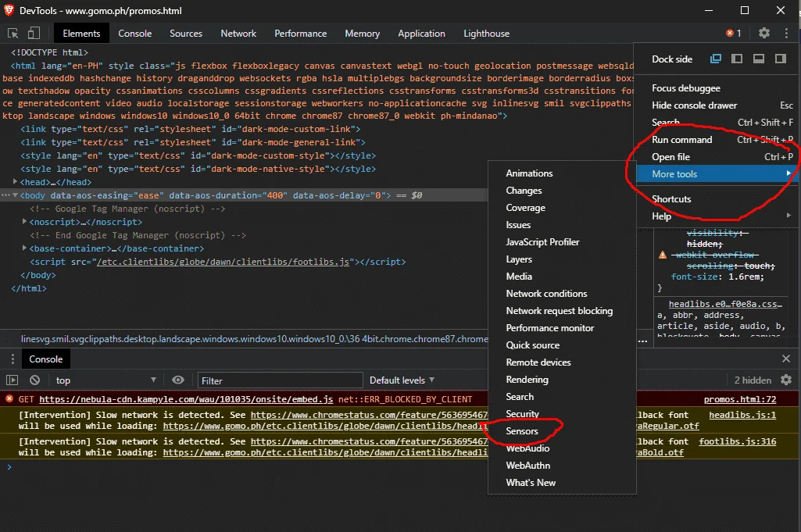
Task: Open Issues tool from submenu
Action: point(562,225)
